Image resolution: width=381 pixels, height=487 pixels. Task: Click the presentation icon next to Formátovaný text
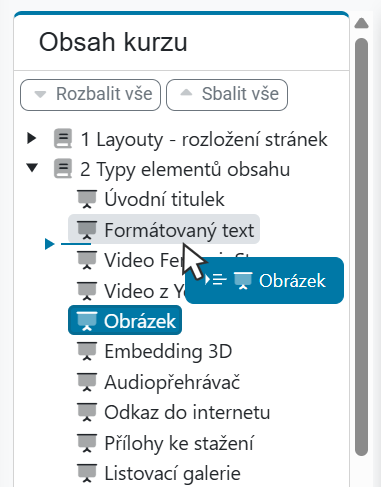(87, 230)
